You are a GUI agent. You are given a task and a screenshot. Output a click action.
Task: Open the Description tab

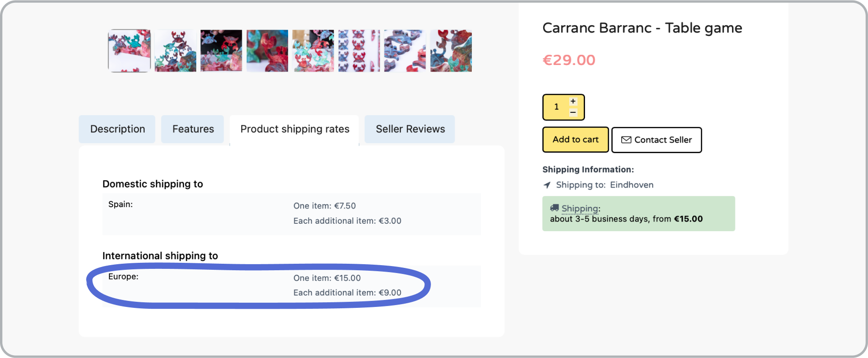point(117,129)
